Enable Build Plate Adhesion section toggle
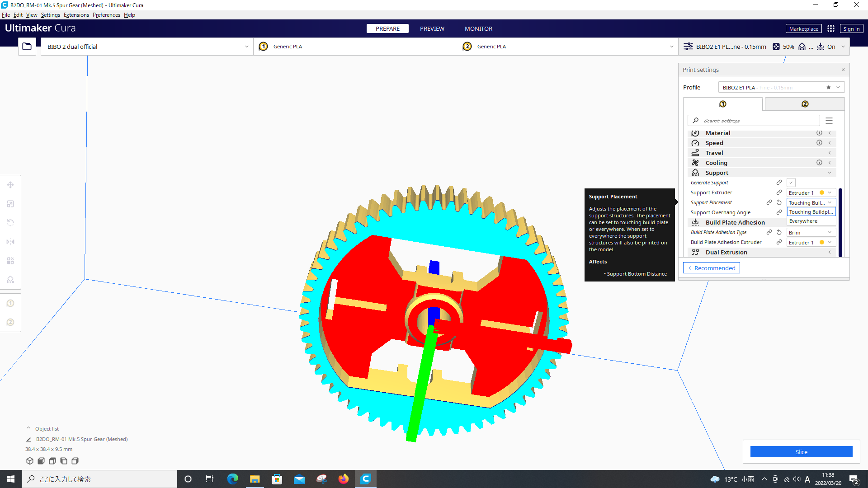 [x=735, y=222]
